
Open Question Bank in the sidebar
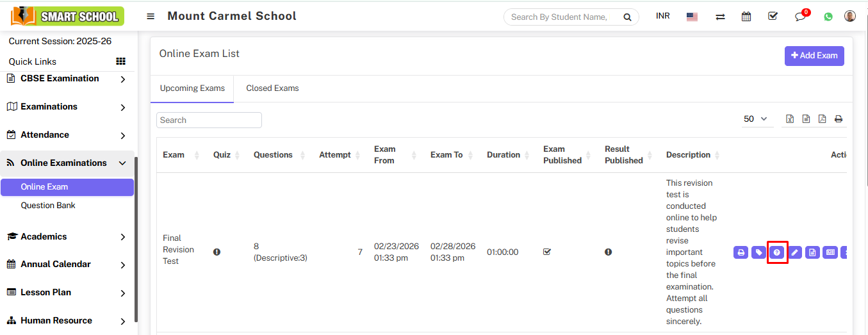48,206
